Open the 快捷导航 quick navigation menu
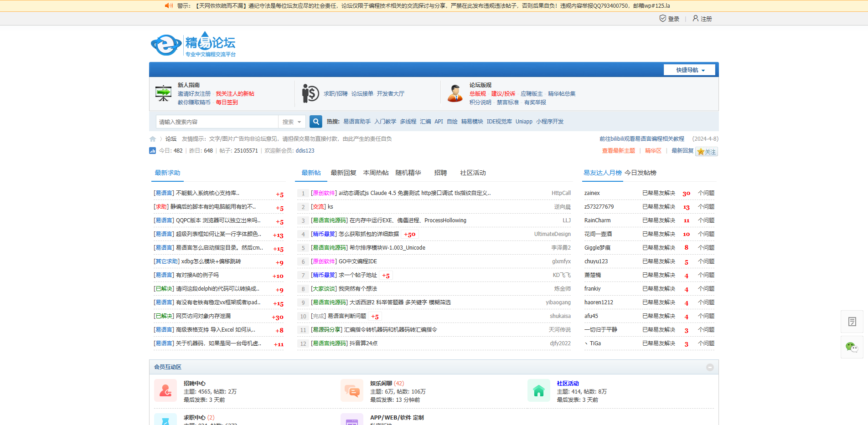The height and width of the screenshot is (425, 868). [x=689, y=70]
